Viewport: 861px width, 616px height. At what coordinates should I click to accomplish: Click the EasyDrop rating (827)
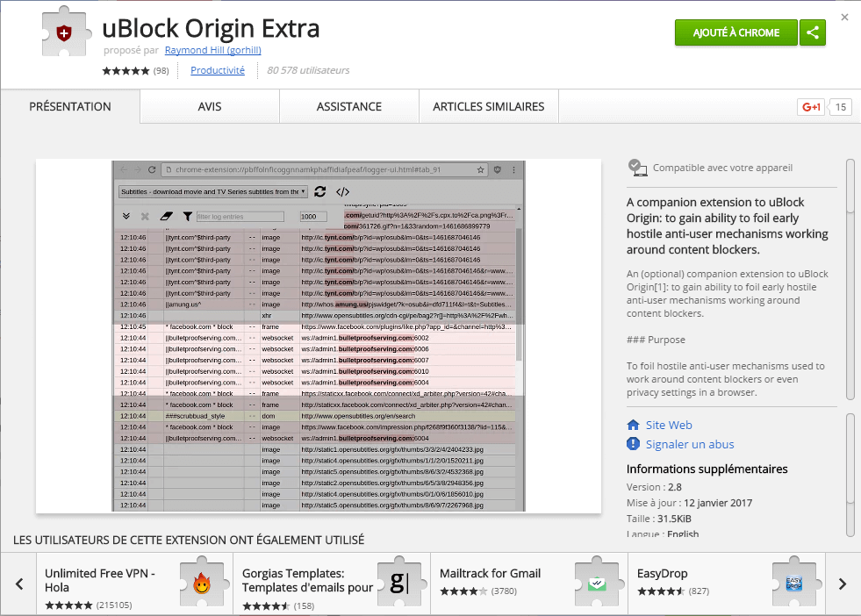(673, 591)
